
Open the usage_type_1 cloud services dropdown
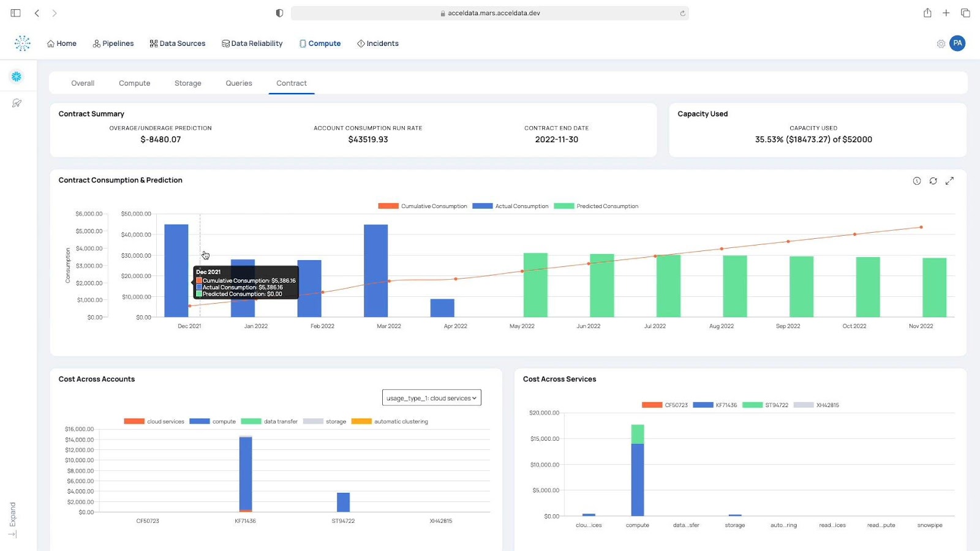[431, 397]
